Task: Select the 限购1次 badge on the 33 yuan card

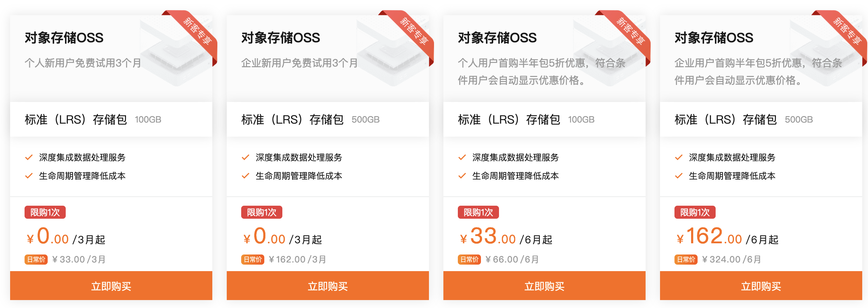Action: (x=478, y=213)
